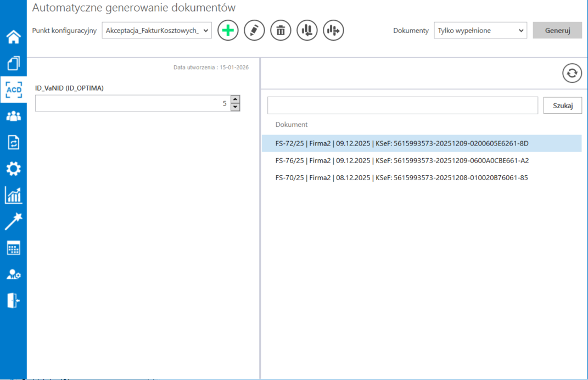Click the export configuration icon
This screenshot has height=380, width=588.
pyautogui.click(x=333, y=30)
